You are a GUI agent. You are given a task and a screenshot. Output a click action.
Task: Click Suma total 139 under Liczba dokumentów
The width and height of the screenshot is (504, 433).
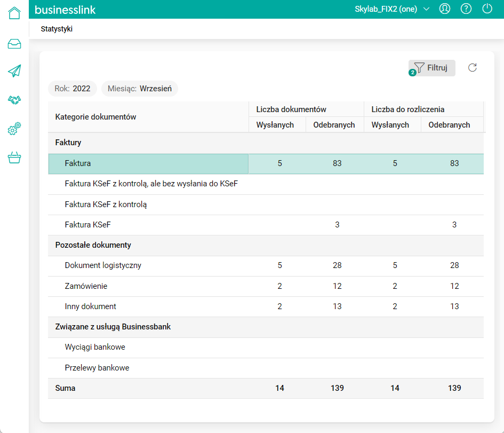337,388
